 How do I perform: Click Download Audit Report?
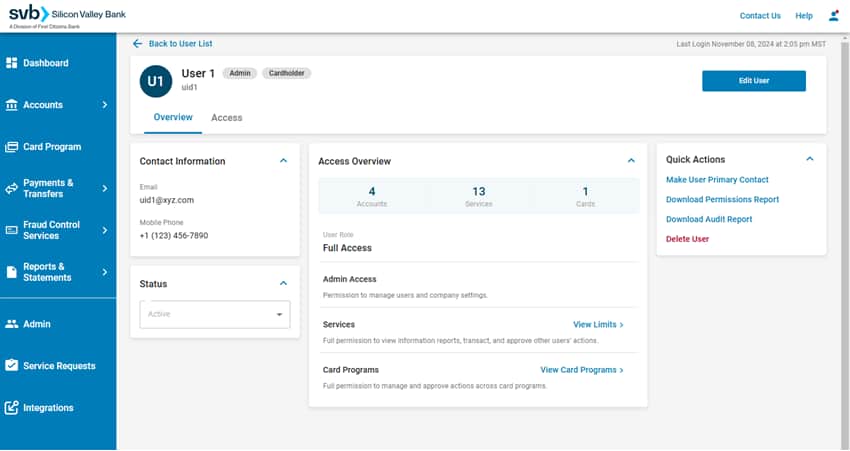pos(709,219)
